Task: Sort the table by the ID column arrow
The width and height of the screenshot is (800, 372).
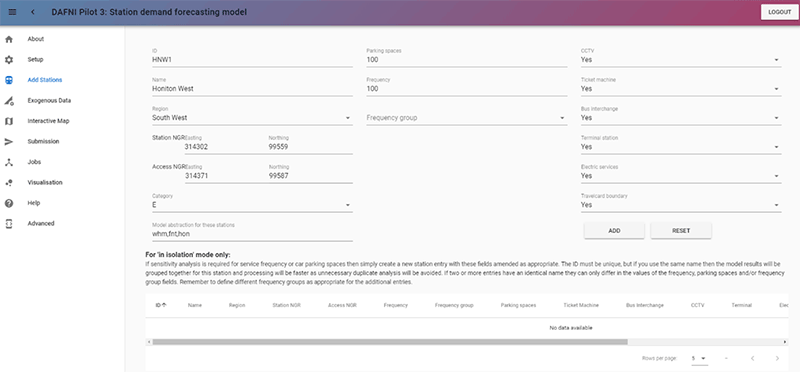Action: (x=164, y=305)
